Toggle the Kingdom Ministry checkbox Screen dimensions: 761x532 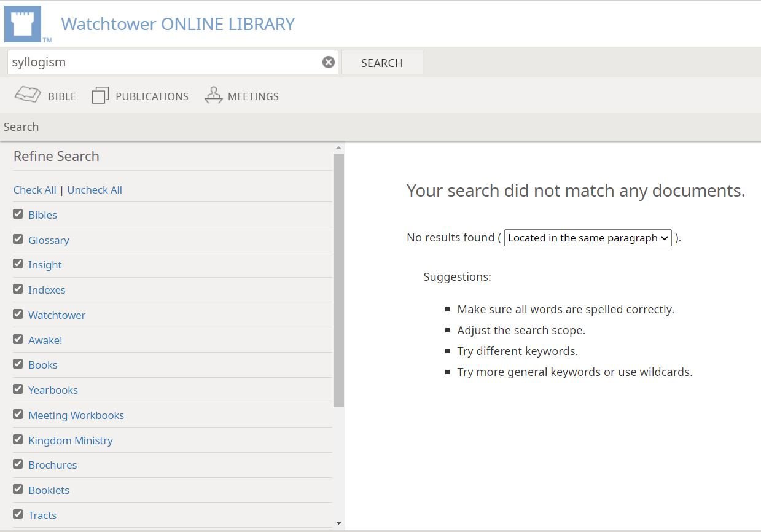(18, 439)
